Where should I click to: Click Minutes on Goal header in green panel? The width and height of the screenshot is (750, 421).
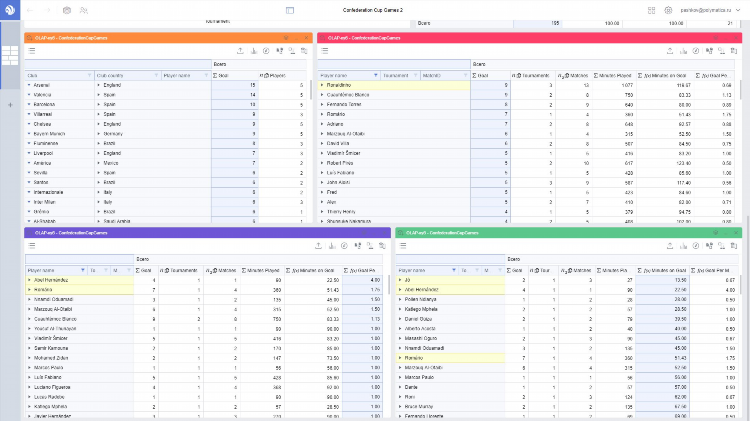point(662,270)
